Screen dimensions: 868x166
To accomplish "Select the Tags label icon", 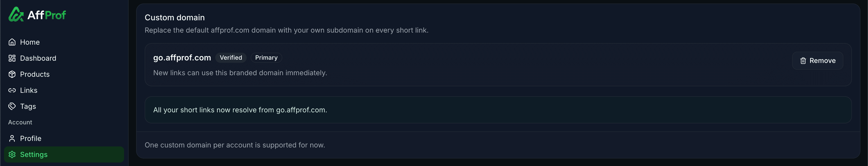I will (12, 106).
